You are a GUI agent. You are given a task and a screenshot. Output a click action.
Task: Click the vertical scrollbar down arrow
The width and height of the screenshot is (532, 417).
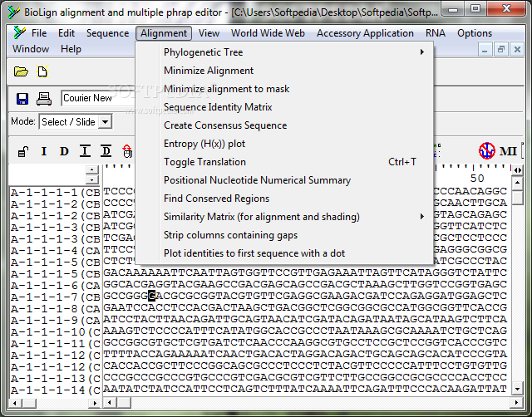point(517,389)
